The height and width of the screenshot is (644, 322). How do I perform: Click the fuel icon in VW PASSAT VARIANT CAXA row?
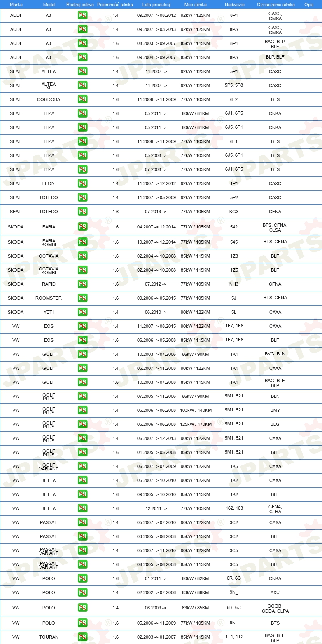point(82,550)
